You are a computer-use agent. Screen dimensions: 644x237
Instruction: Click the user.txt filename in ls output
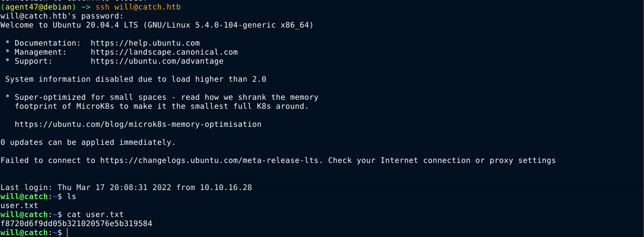coord(19,205)
